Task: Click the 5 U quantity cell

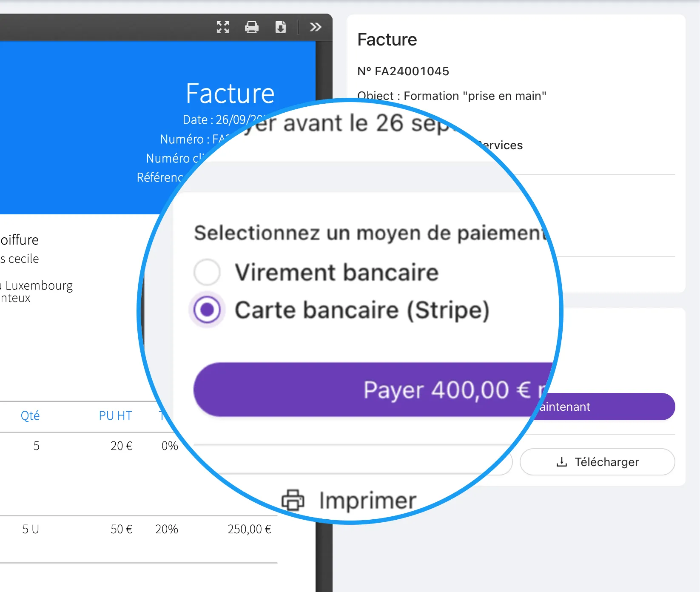Action: [31, 529]
